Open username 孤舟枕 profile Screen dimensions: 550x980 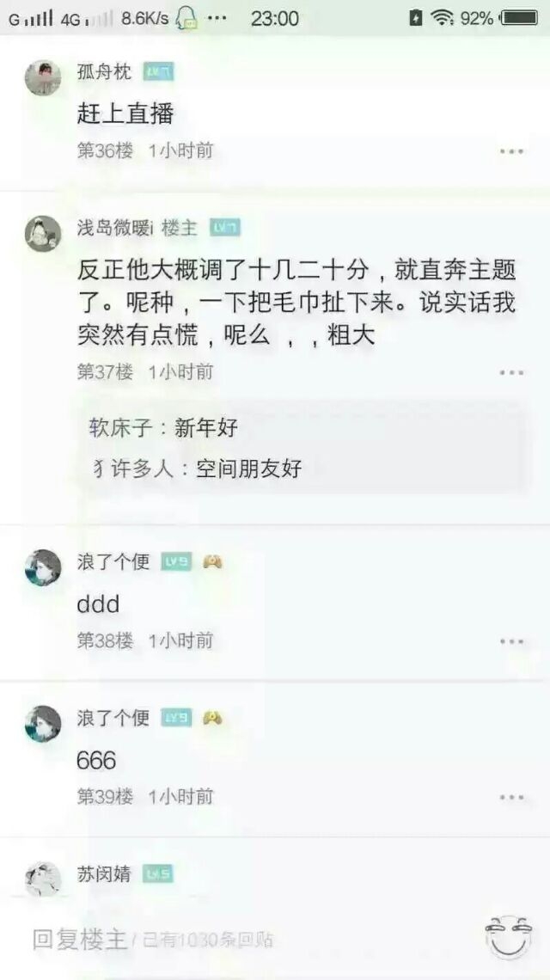(x=104, y=72)
